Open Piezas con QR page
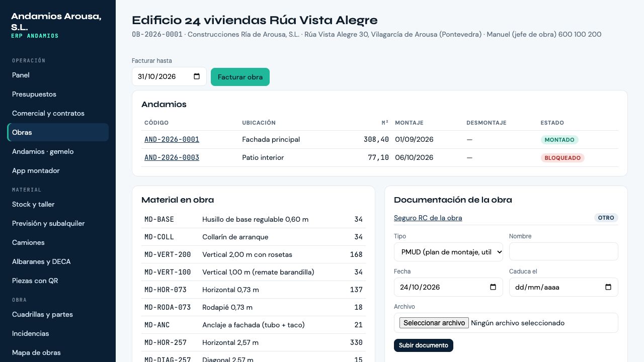Viewport: 644px width, 362px height. click(x=58, y=281)
